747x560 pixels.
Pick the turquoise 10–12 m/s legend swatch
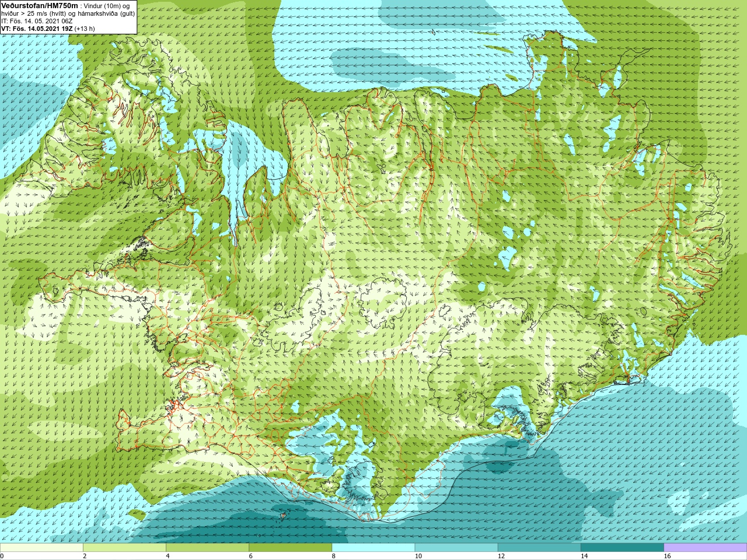click(x=456, y=548)
